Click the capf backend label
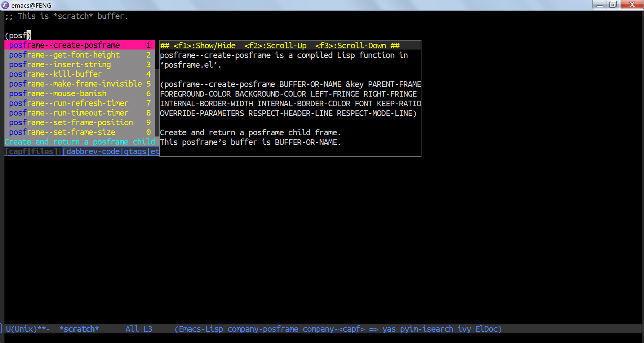The image size is (644, 343). click(x=18, y=151)
